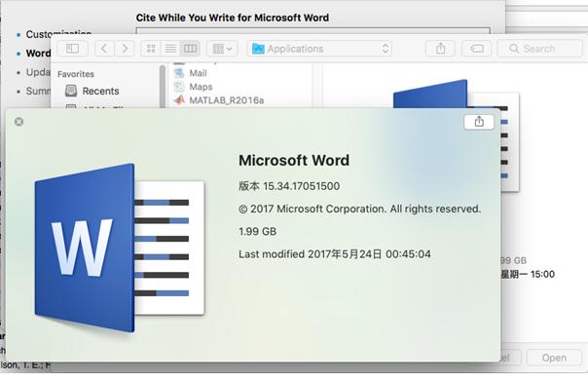Open the item grouping dropdown
588x382 pixels.
pyautogui.click(x=222, y=49)
